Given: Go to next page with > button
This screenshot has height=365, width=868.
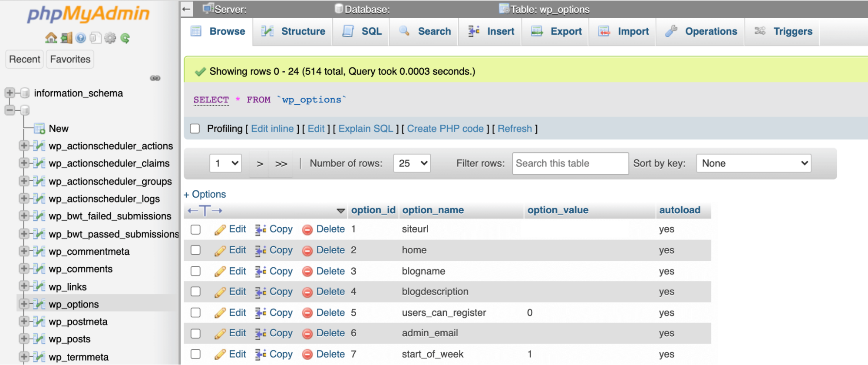Looking at the screenshot, I should (x=260, y=164).
